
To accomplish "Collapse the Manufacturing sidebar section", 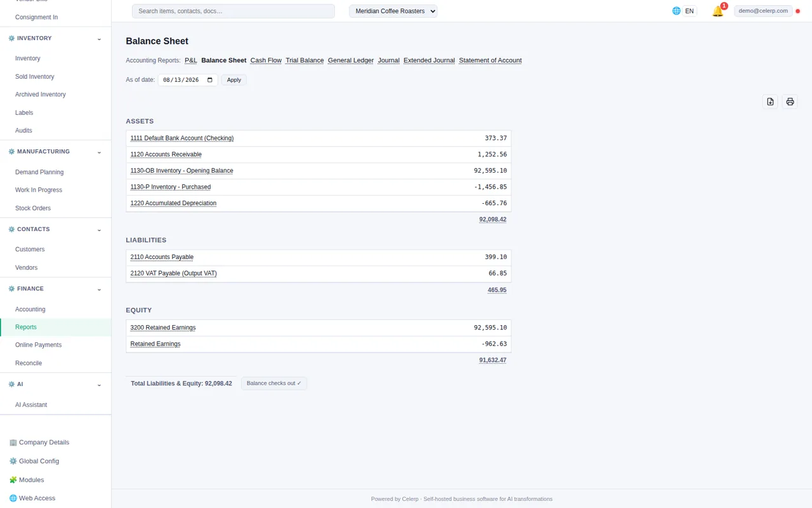I will pyautogui.click(x=99, y=152).
